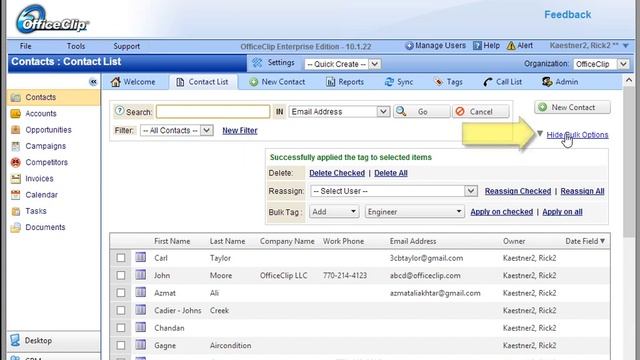Check the box for John Moore
Viewport: 640px width, 360px height.
point(121,276)
